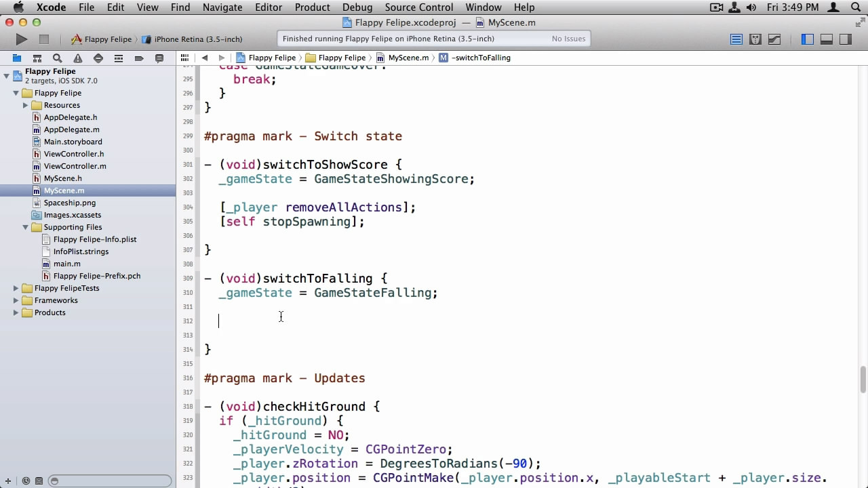The width and height of the screenshot is (868, 488).
Task: Toggle the Navigator pane
Action: [x=807, y=39]
